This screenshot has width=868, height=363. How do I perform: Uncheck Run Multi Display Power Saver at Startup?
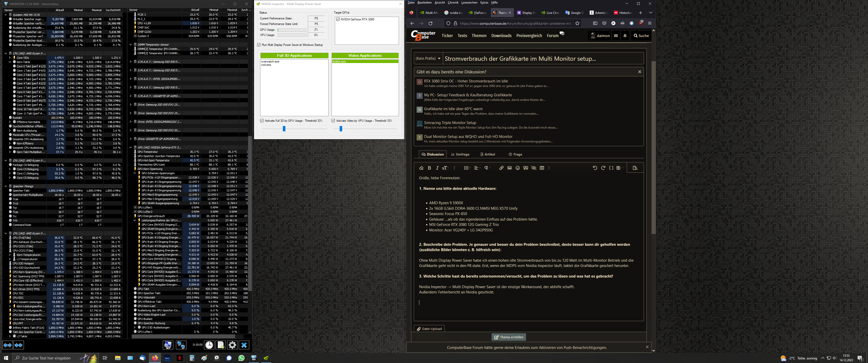tap(259, 45)
